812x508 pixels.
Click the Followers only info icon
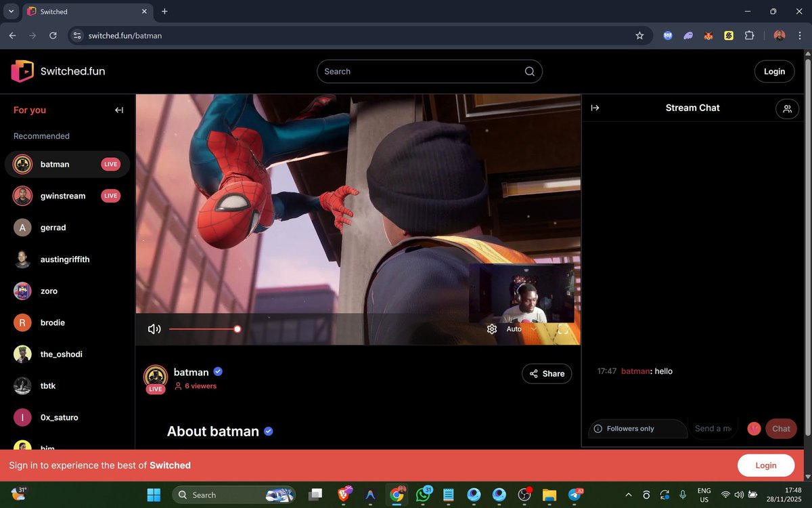pyautogui.click(x=598, y=429)
